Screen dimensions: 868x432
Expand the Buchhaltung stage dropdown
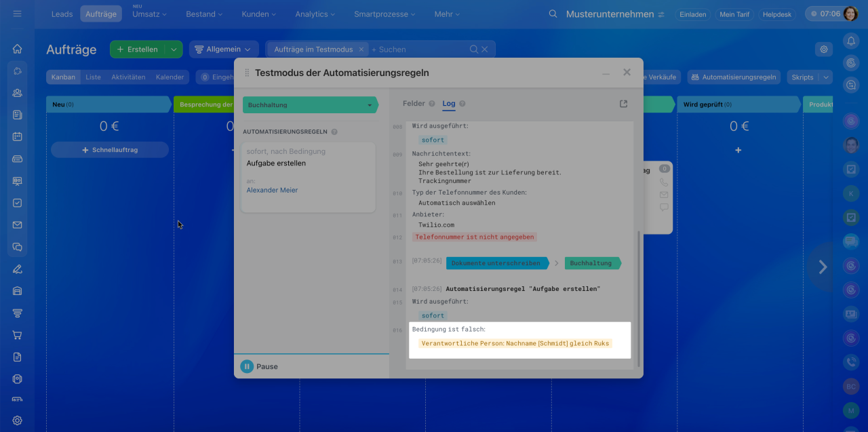coord(370,105)
